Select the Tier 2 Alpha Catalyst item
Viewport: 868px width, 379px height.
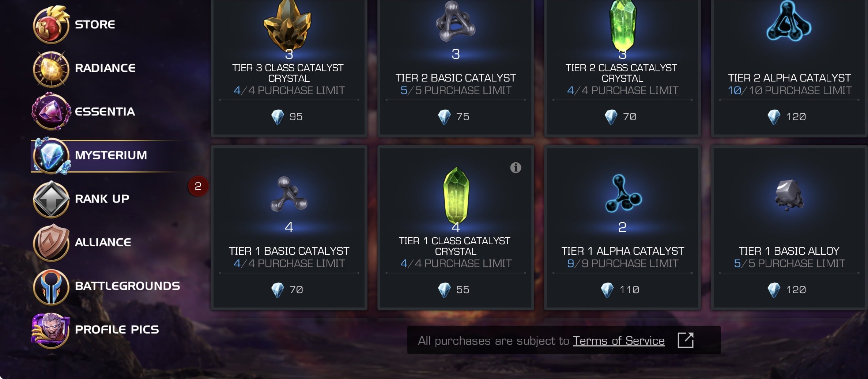[x=789, y=68]
